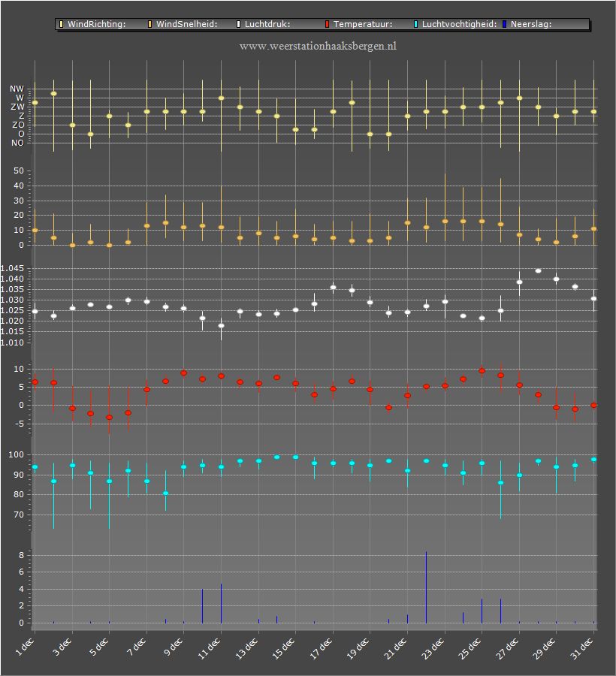Click the 19 dec axis label
Image resolution: width=616 pixels, height=676 pixels.
tap(358, 648)
